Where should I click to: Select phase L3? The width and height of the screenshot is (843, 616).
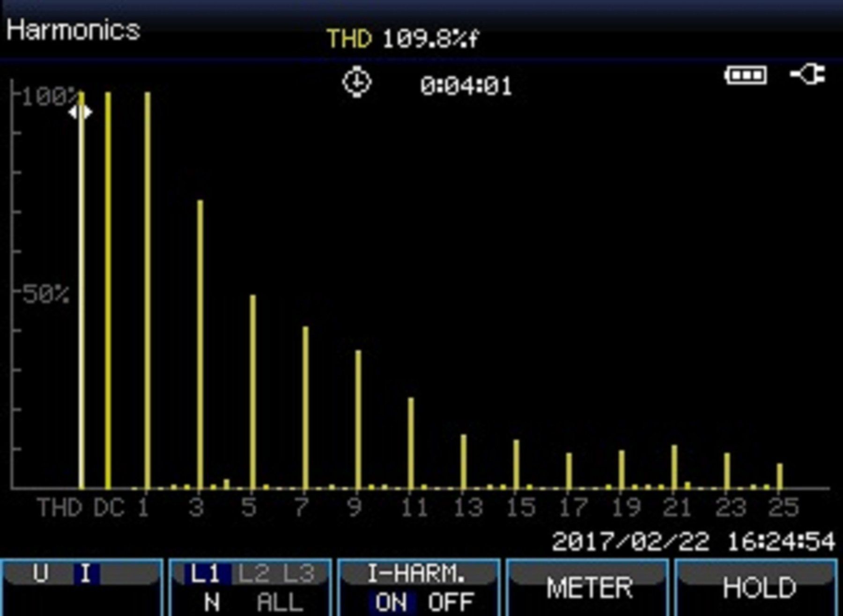tap(298, 574)
